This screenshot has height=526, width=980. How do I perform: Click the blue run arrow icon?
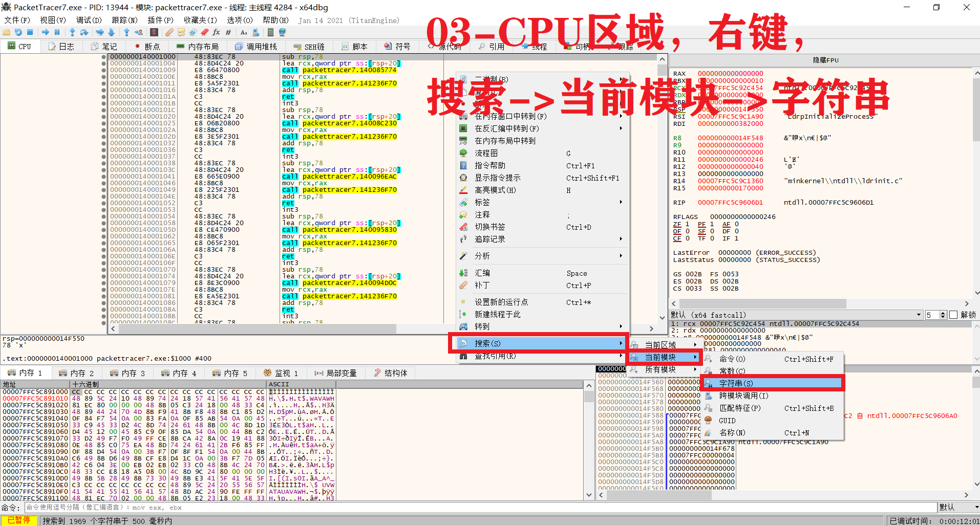[46, 33]
